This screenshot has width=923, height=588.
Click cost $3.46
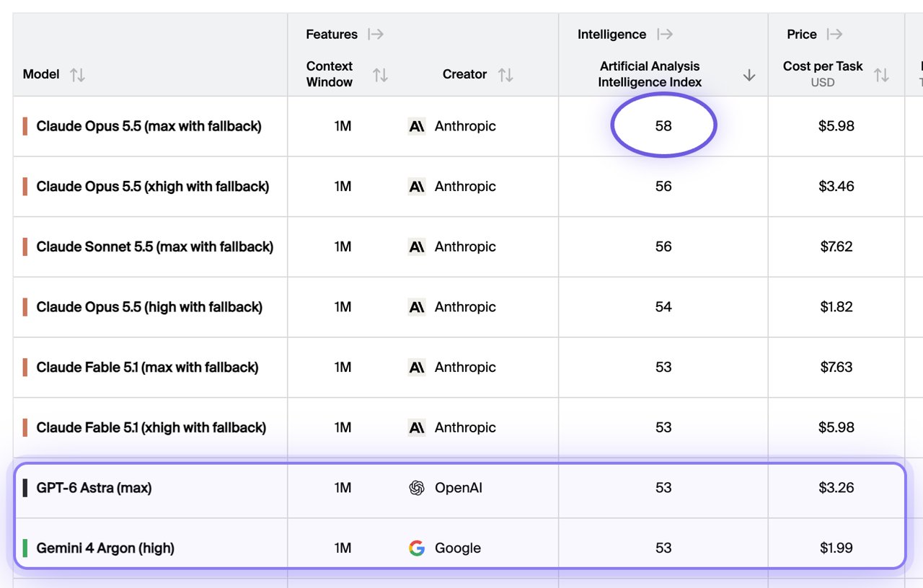point(836,187)
